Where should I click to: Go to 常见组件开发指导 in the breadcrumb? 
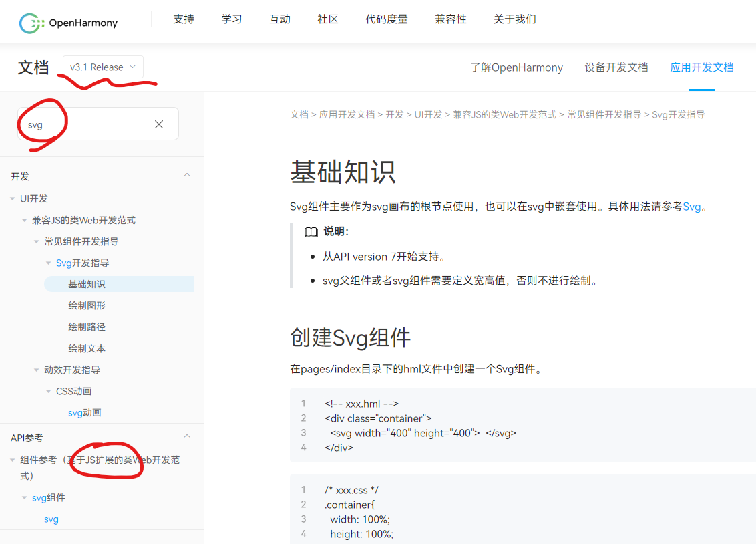coord(604,115)
